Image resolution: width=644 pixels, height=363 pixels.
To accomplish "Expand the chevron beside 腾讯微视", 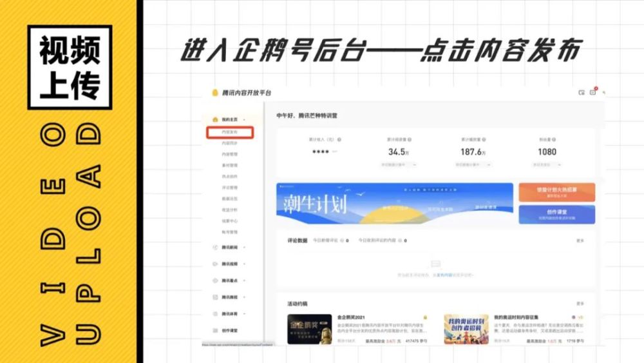I will 244,297.
